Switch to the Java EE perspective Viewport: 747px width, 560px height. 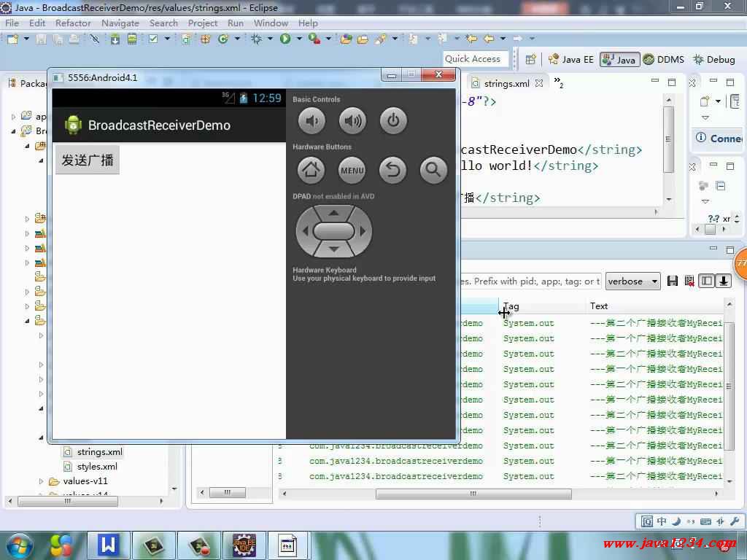coord(570,60)
